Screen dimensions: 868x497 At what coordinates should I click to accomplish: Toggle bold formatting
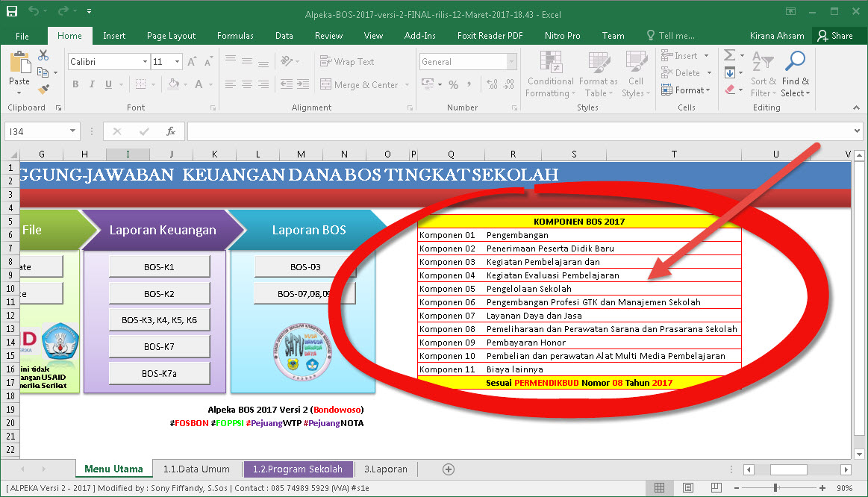click(x=75, y=84)
